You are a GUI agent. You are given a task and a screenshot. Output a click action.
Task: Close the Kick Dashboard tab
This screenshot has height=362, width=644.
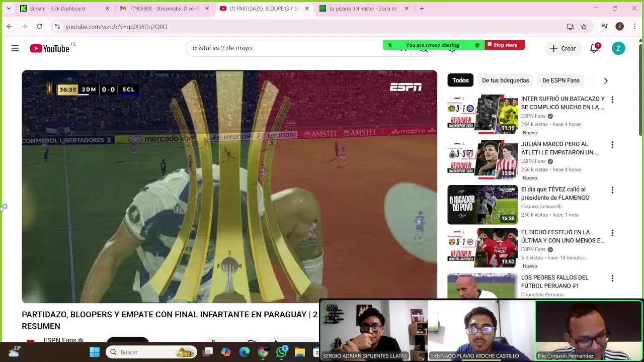107,9
